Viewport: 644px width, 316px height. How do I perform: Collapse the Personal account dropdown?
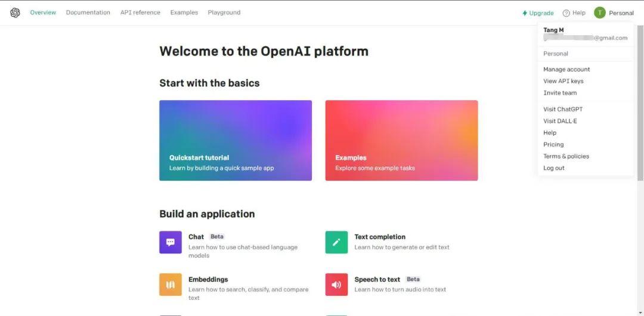[621, 13]
